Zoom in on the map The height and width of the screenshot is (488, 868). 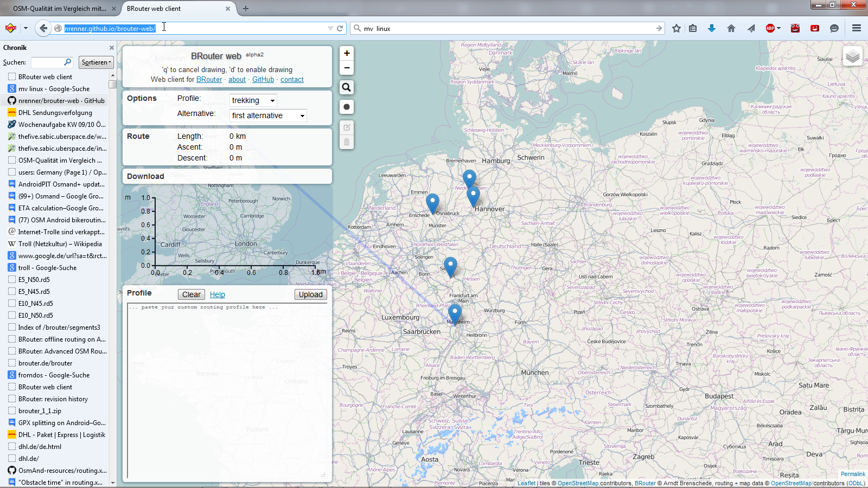[347, 53]
